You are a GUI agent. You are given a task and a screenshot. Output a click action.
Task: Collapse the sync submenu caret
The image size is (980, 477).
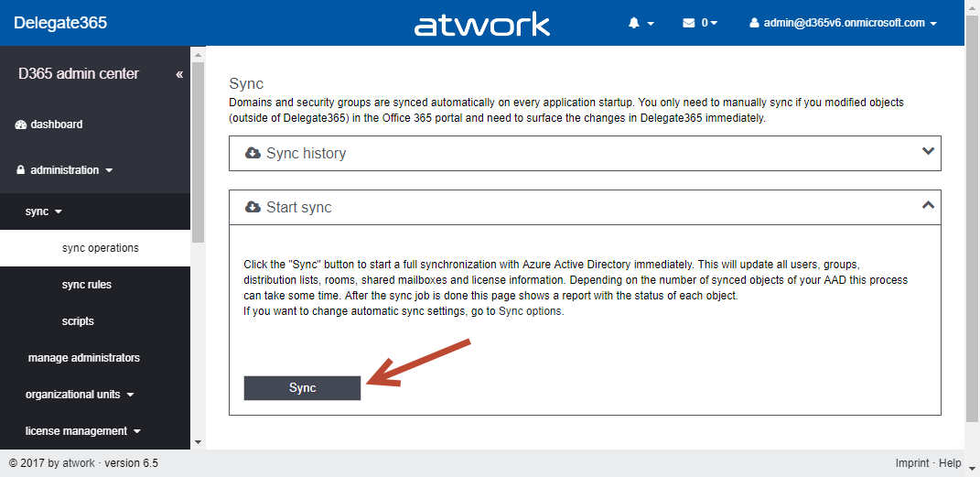pos(59,211)
